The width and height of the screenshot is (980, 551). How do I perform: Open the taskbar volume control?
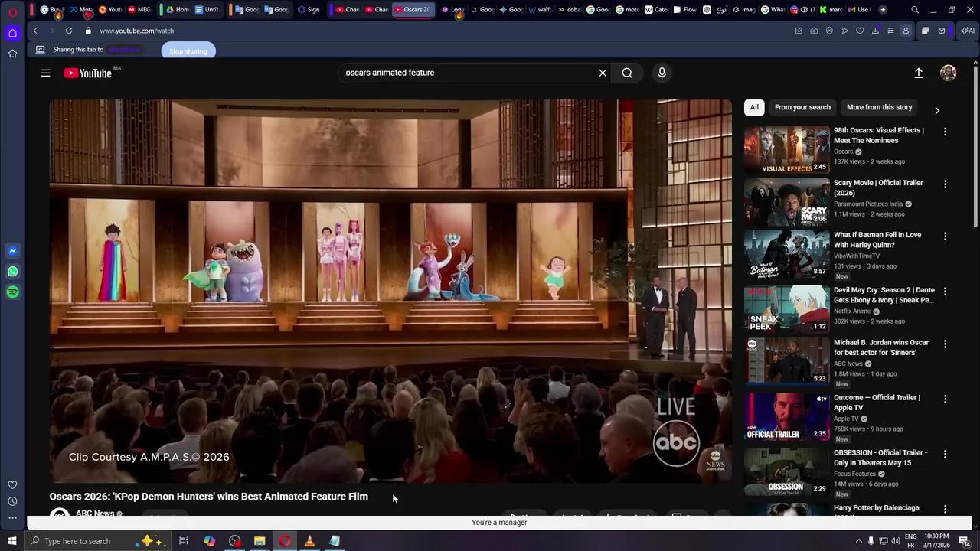pyautogui.click(x=895, y=541)
